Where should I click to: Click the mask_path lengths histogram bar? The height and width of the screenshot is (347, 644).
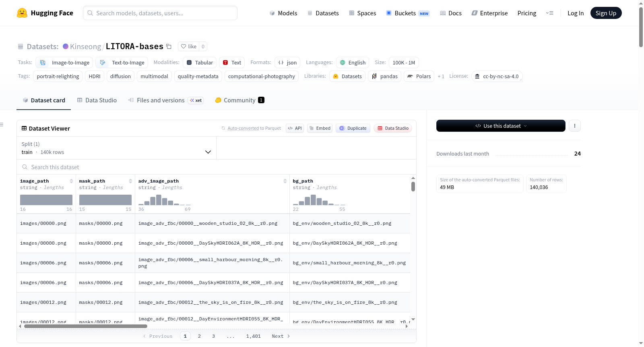105,200
